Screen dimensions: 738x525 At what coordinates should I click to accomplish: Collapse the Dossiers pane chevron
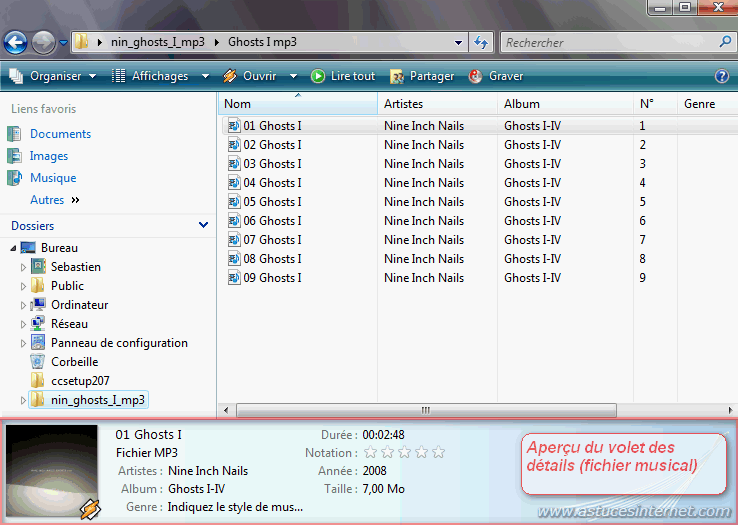click(203, 225)
